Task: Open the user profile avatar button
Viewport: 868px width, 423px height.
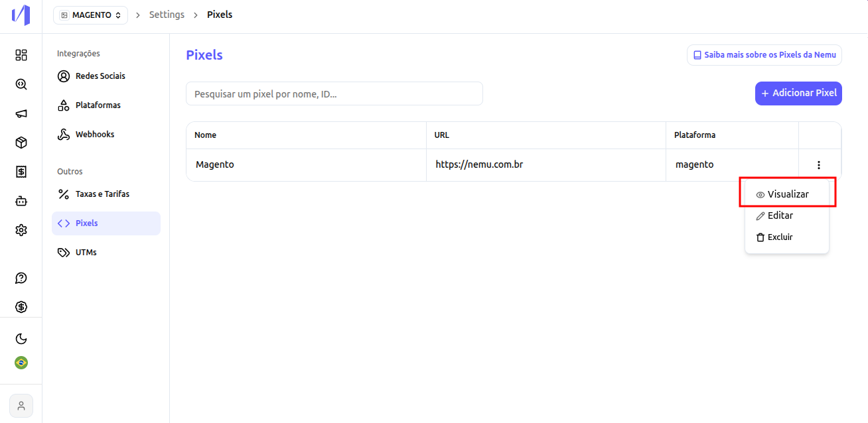Action: pos(21,405)
